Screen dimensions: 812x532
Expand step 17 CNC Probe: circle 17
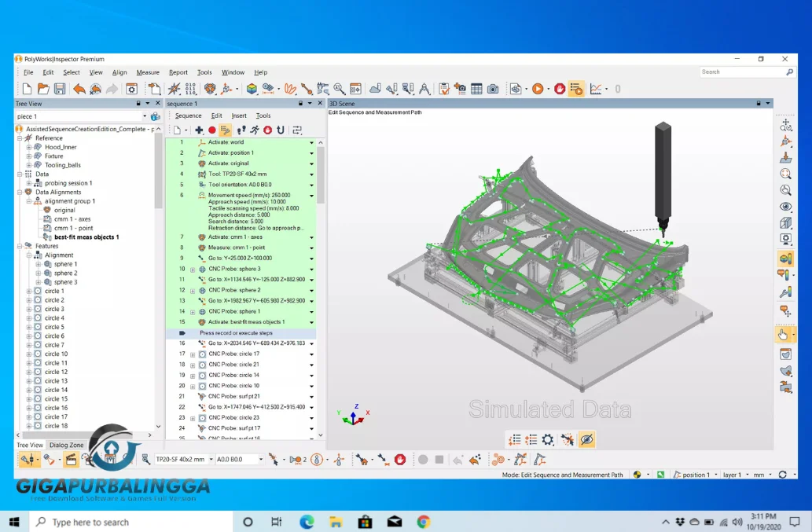pyautogui.click(x=193, y=354)
